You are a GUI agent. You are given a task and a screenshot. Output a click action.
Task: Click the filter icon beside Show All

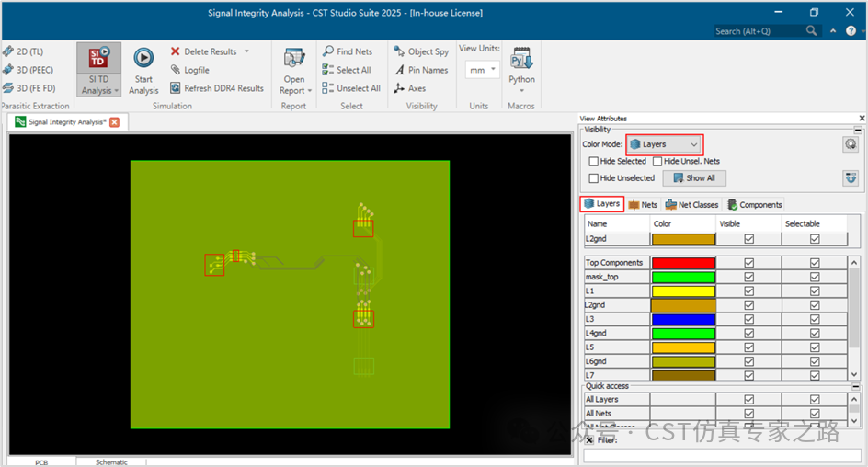pyautogui.click(x=851, y=178)
